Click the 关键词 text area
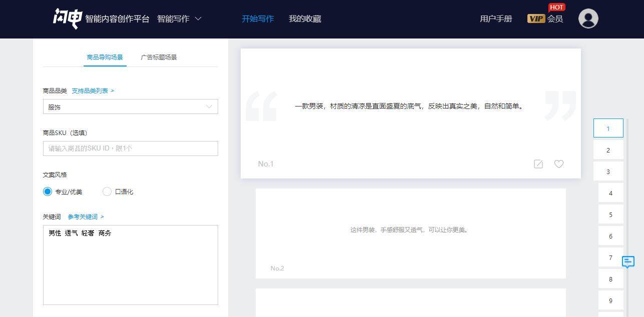This screenshot has width=644, height=317. tap(130, 265)
